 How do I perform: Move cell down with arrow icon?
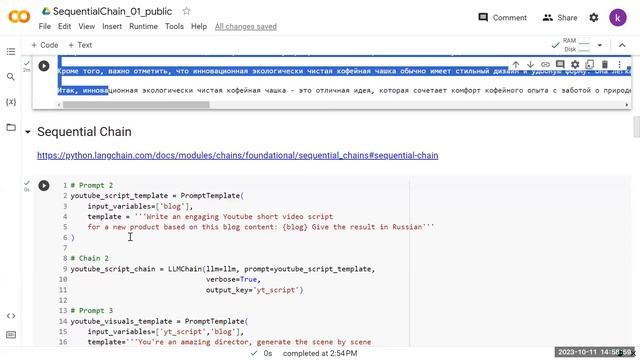coord(530,64)
